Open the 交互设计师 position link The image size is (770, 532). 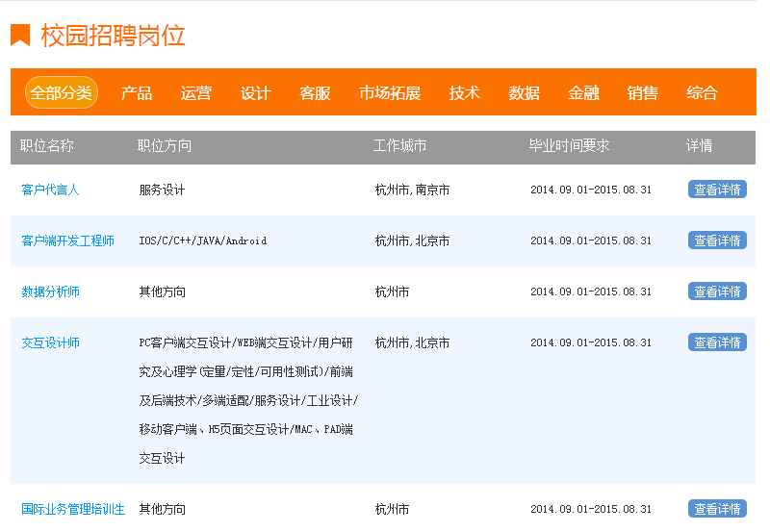pos(50,342)
